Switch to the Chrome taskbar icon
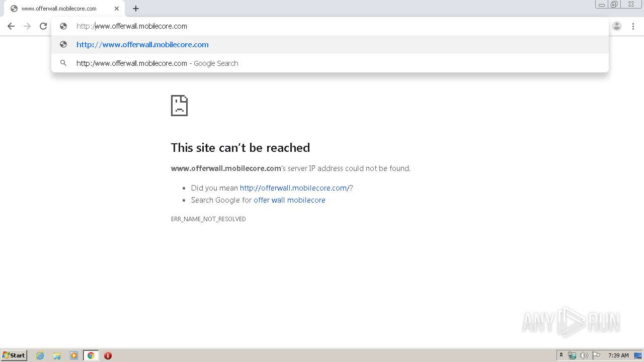Screen dimensions: 644x362 point(91,355)
